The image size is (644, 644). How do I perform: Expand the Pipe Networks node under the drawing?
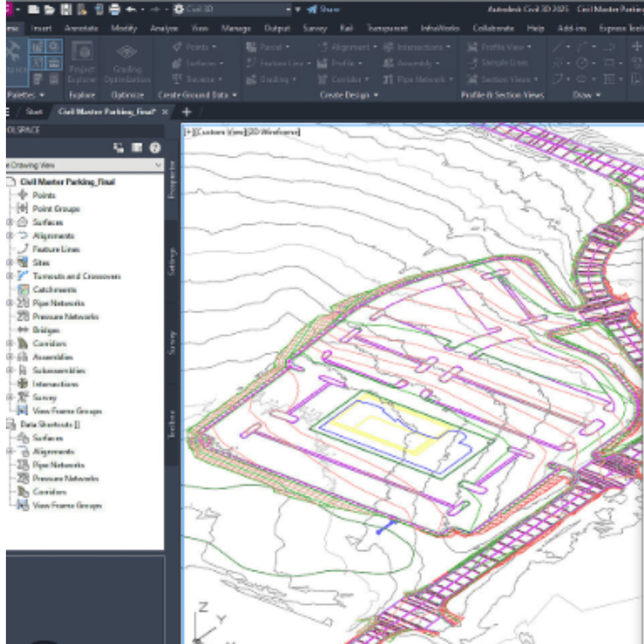[10, 303]
